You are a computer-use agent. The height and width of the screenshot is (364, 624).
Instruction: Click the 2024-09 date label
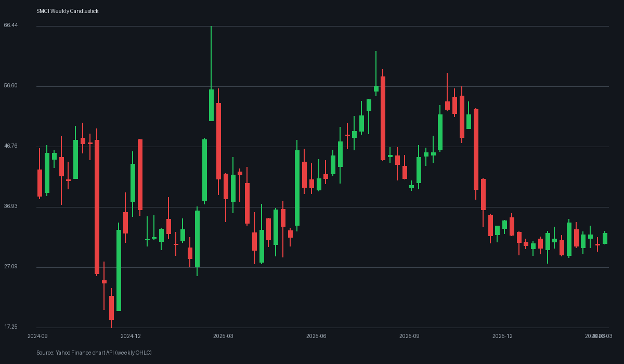37,336
